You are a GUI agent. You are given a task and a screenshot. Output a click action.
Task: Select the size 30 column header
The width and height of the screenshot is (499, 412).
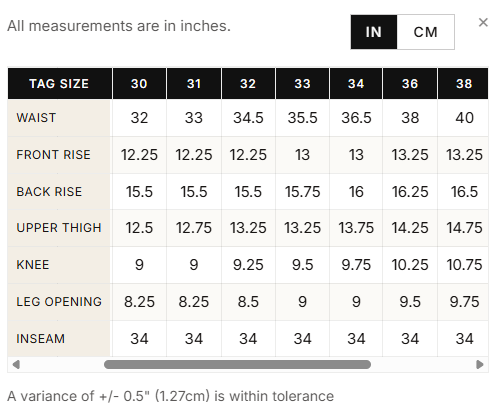[x=139, y=84]
